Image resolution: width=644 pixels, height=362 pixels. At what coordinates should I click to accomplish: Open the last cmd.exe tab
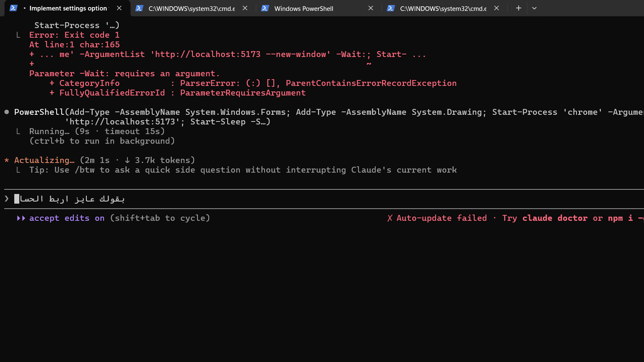pyautogui.click(x=443, y=8)
